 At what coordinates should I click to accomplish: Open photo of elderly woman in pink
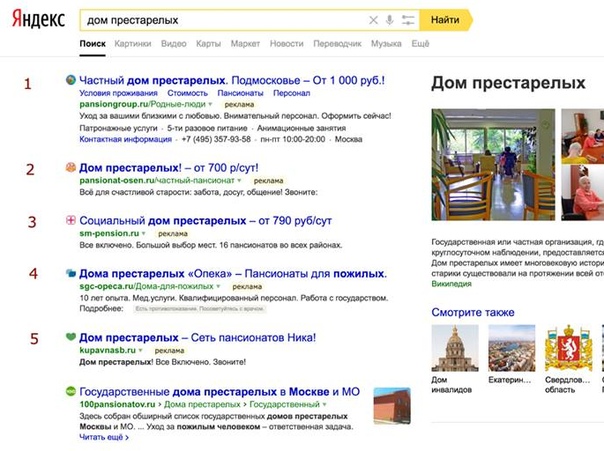(582, 193)
